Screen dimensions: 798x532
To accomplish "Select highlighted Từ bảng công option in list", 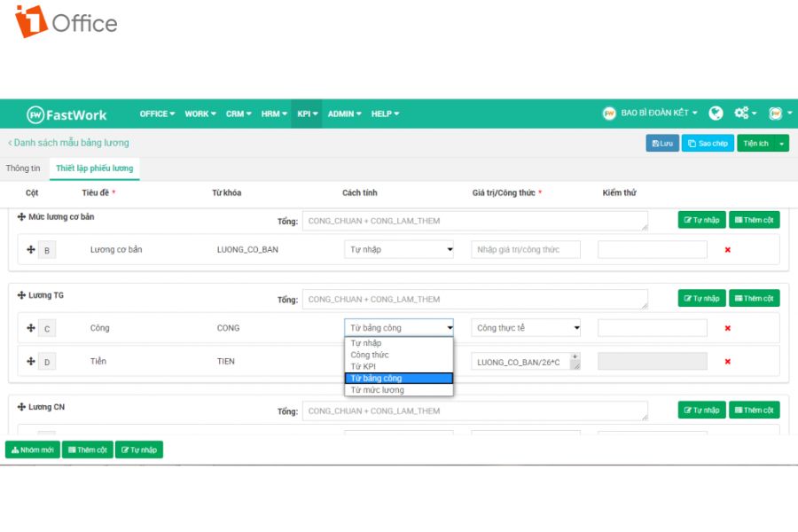I will [399, 379].
